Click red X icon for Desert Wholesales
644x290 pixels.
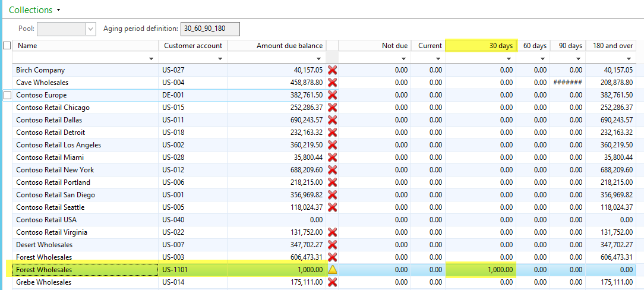point(332,245)
